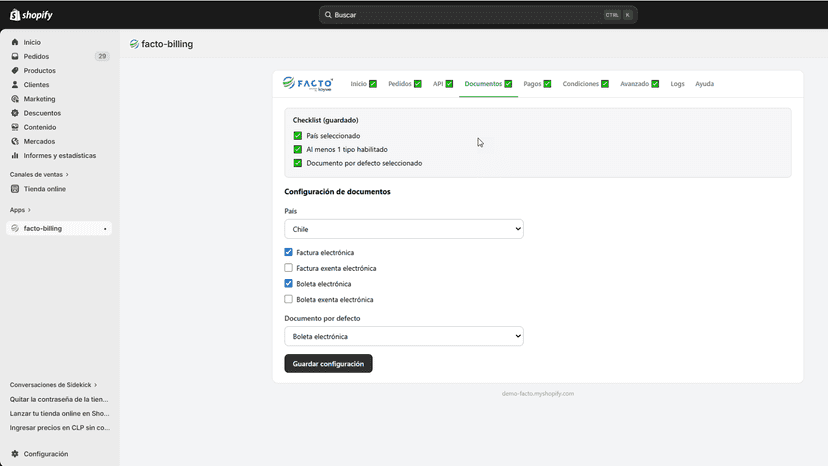Viewport: 828px width, 466px height.
Task: Click the pin dot beside facto-billing sidebar item
Action: tap(105, 229)
